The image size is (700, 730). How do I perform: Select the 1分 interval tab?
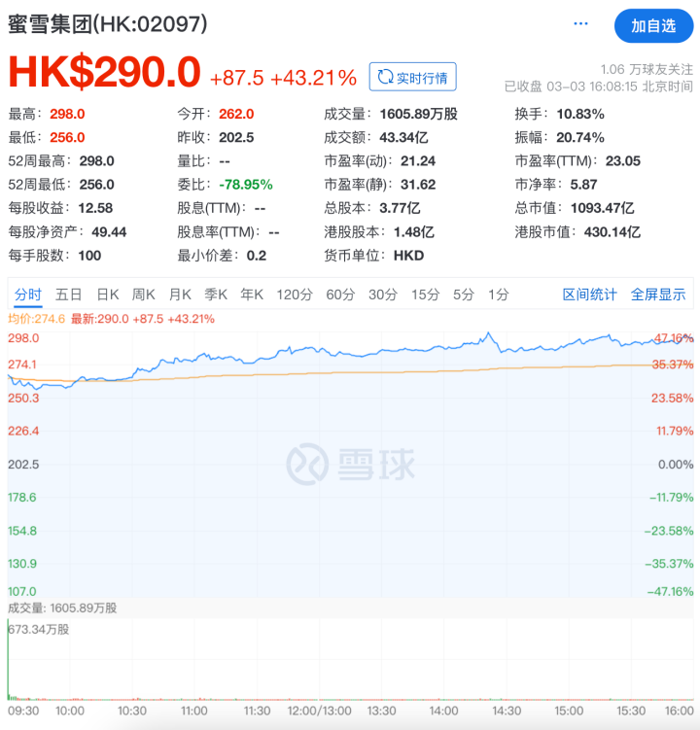(x=498, y=294)
